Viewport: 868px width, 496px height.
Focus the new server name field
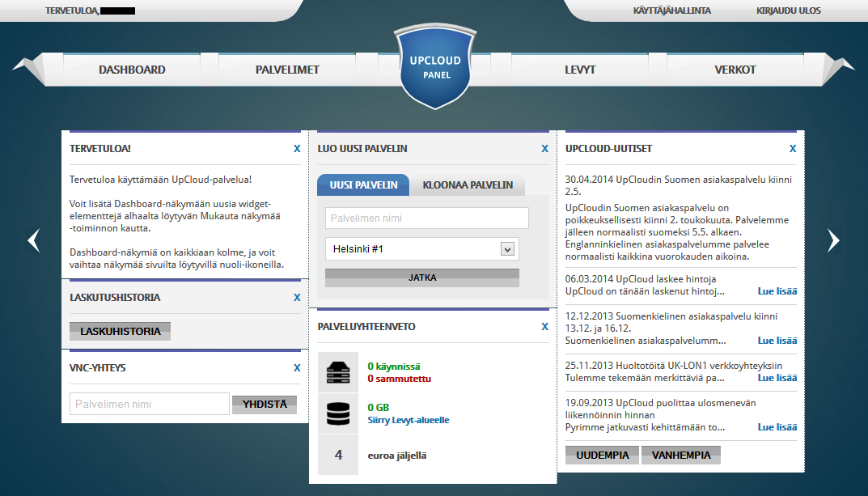coord(427,218)
